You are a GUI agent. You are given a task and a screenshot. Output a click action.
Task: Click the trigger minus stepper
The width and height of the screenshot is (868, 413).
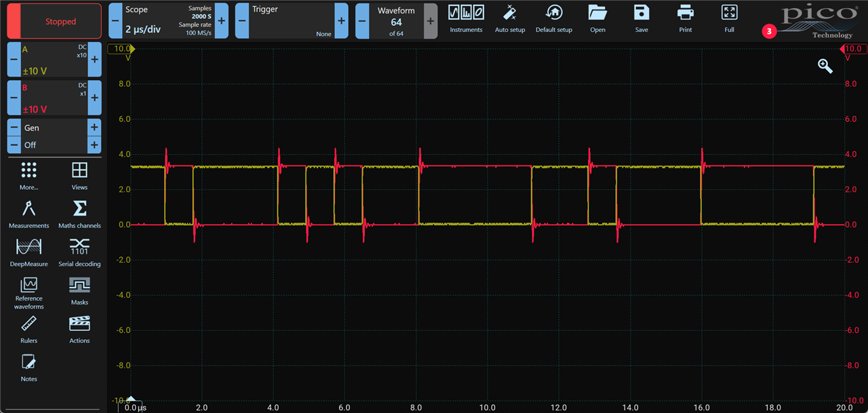[x=242, y=21]
